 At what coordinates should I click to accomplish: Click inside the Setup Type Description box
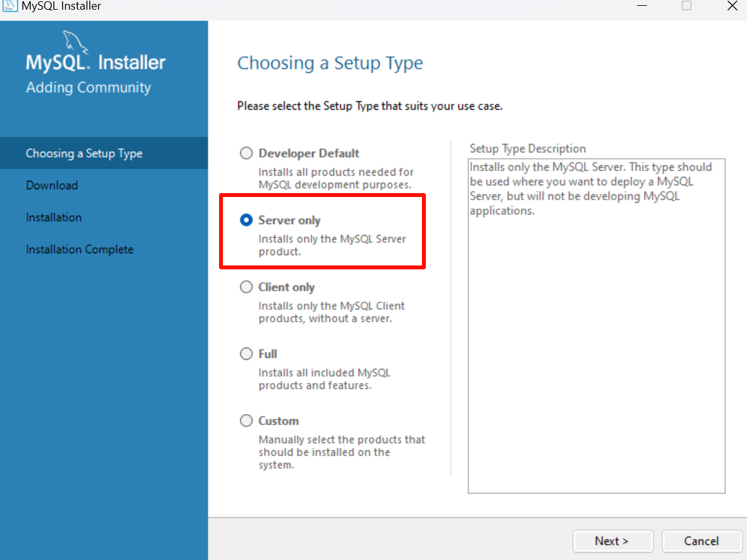coord(596,355)
